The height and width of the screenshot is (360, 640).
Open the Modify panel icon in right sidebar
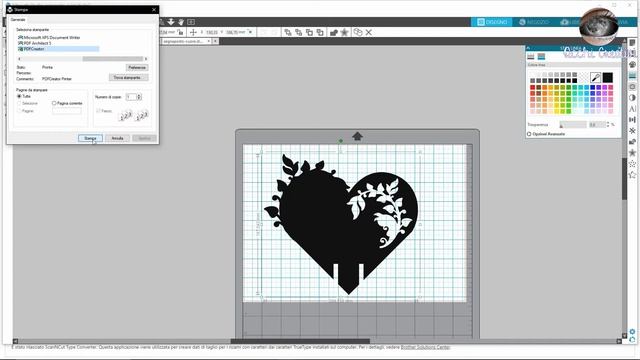point(632,142)
